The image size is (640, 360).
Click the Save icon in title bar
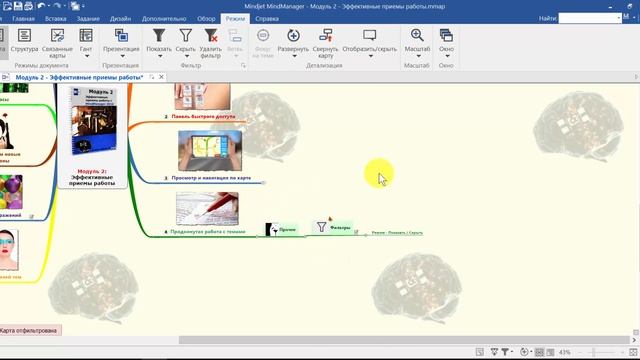18,6
